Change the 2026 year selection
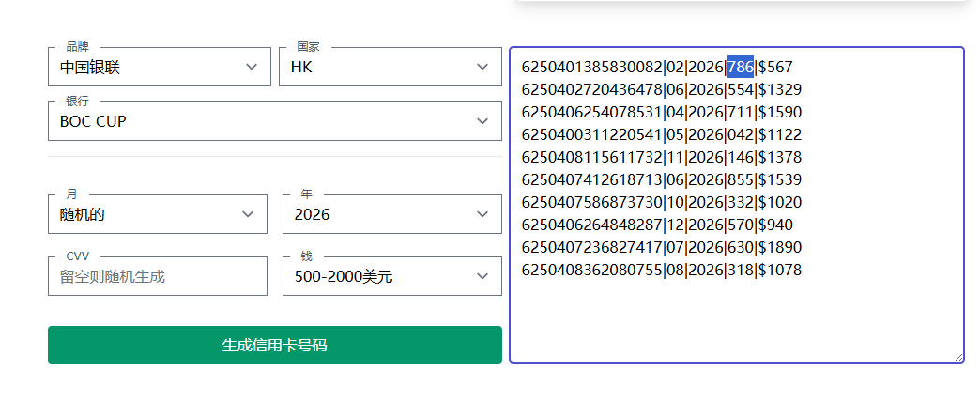This screenshot has width=980, height=404. point(391,214)
